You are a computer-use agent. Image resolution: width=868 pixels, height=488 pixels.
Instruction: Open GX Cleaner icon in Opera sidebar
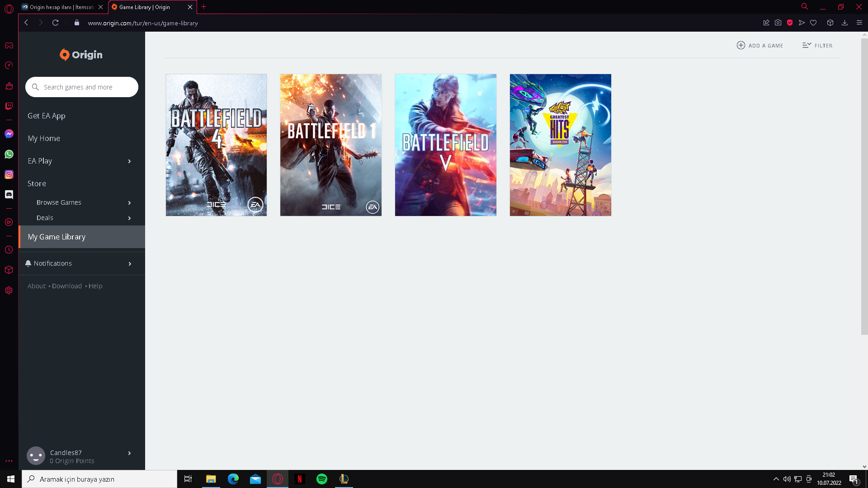tap(9, 86)
